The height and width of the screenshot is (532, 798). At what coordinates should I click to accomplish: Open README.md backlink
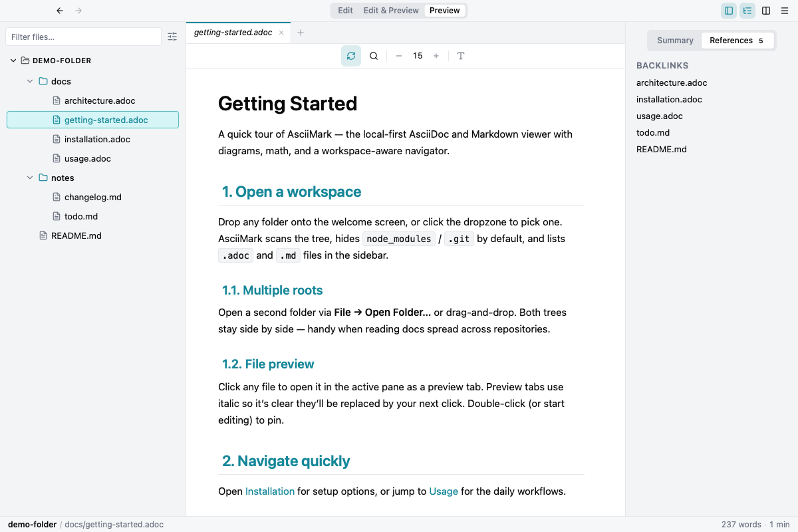click(662, 150)
